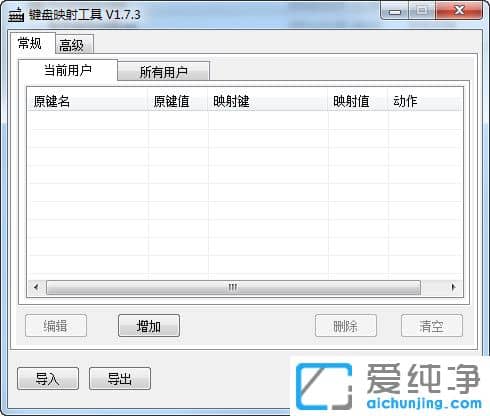The height and width of the screenshot is (416, 490).
Task: Click the 增加 button
Action: pos(149,326)
